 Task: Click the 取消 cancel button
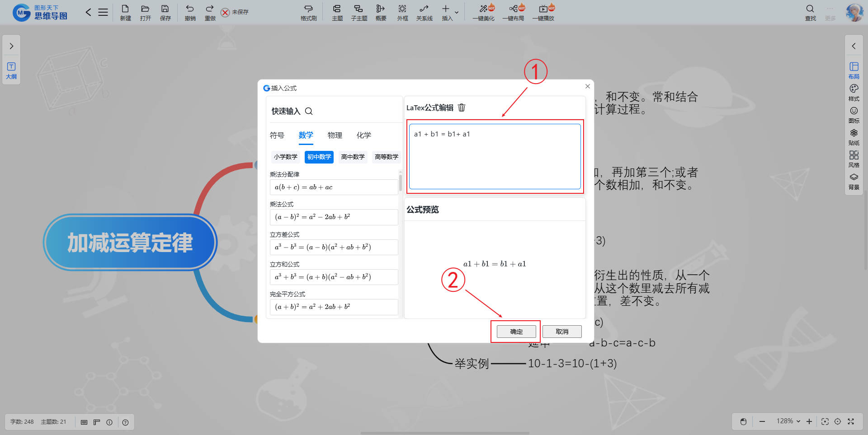pos(562,332)
